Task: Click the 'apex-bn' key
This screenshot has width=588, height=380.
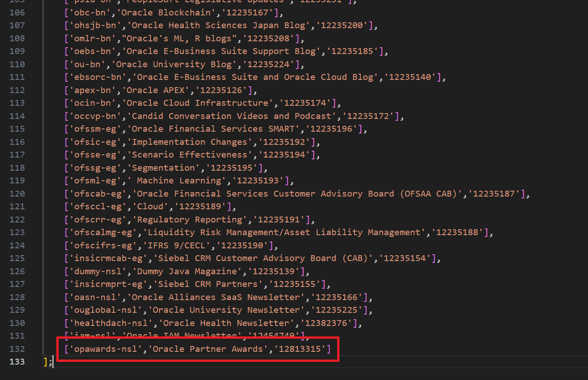Action: tap(92, 90)
